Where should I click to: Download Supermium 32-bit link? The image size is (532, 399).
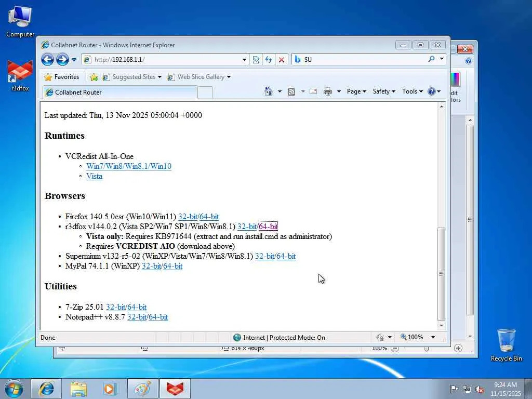[x=264, y=256]
